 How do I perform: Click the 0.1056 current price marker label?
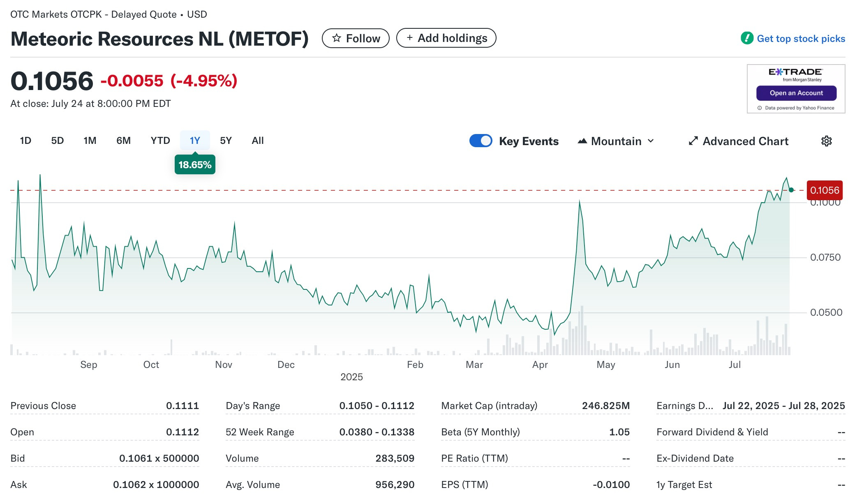point(824,190)
